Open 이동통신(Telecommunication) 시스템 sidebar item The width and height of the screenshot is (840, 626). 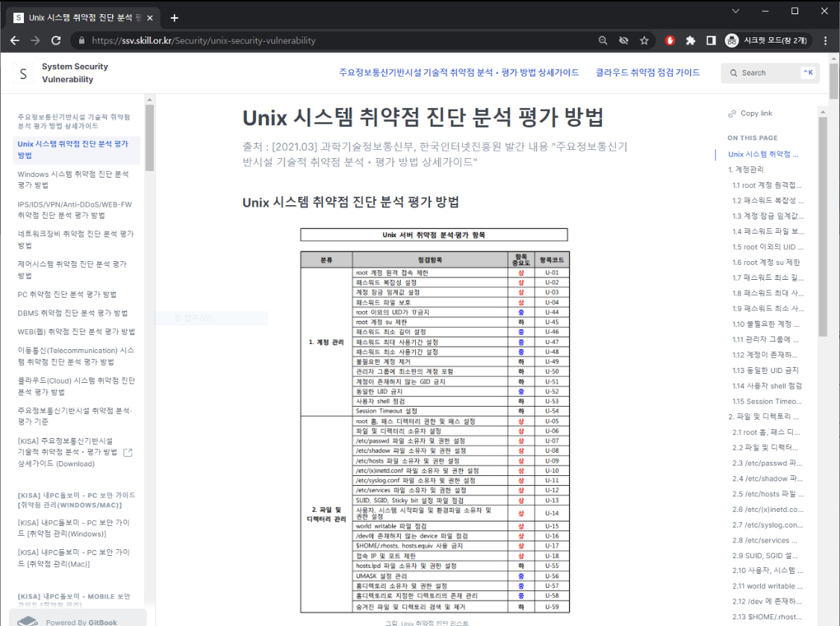click(x=75, y=356)
